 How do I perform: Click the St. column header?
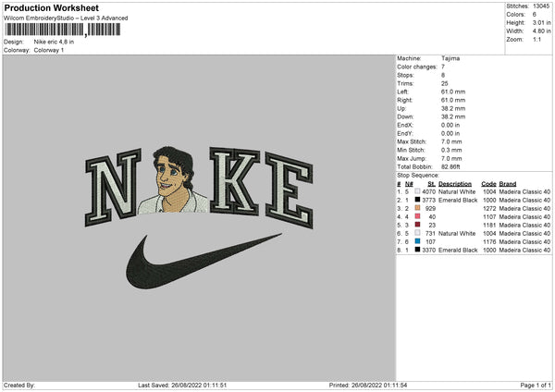[431, 184]
